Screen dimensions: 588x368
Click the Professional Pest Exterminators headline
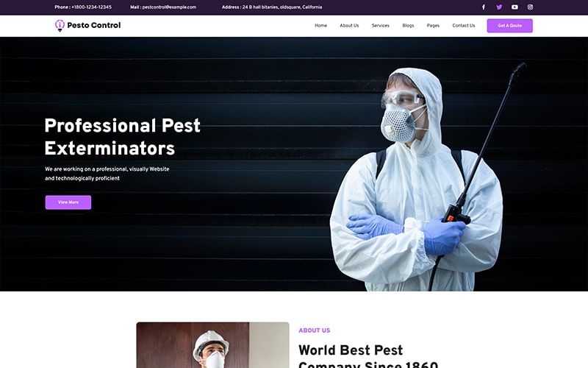tap(122, 137)
